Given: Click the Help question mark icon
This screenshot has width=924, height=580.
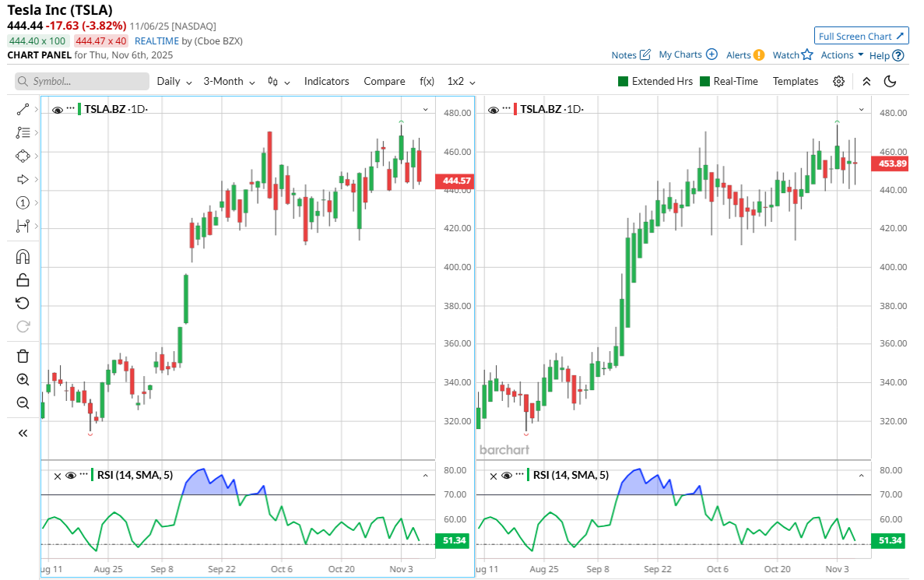Looking at the screenshot, I should [898, 55].
